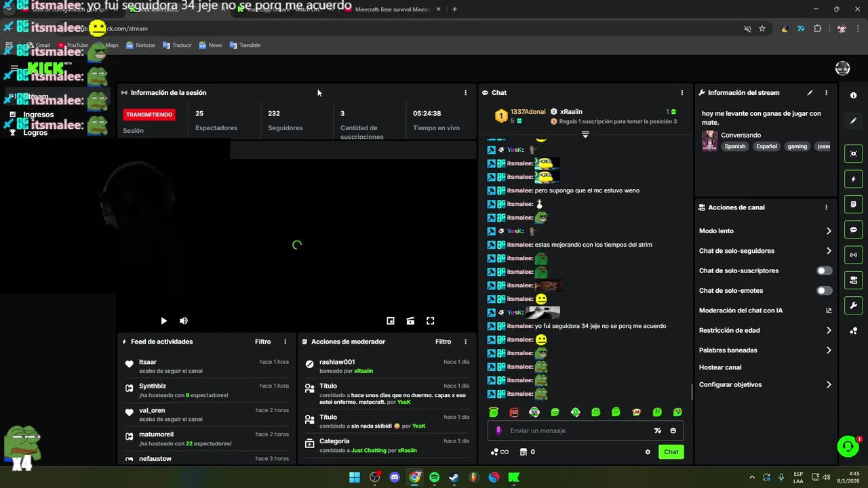Image resolution: width=868 pixels, height=488 pixels.
Task: Open options menu of Información de la sesión
Action: (465, 93)
